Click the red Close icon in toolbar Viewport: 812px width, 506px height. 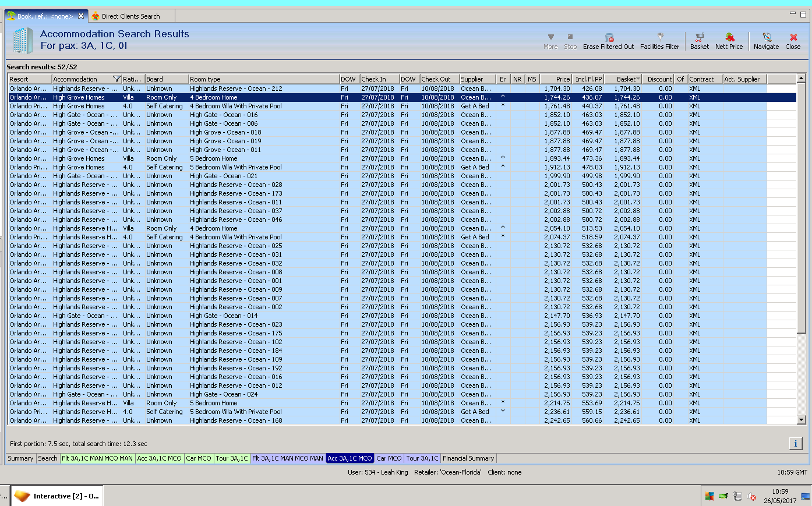tap(793, 41)
